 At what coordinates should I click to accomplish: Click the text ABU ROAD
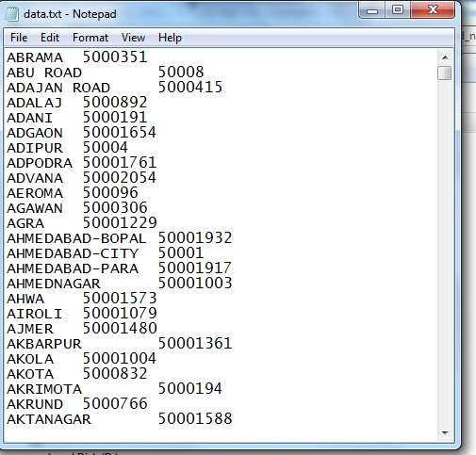point(44,73)
